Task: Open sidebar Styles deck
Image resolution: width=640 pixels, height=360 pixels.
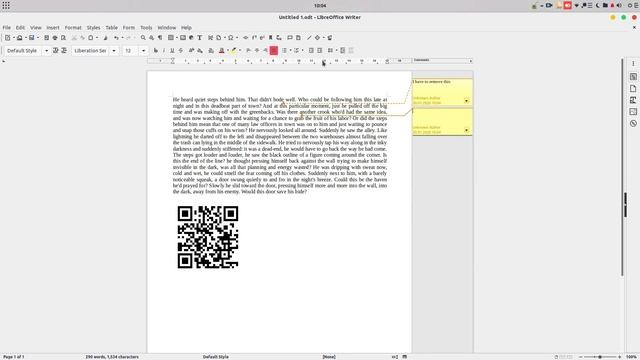Action: [x=633, y=100]
